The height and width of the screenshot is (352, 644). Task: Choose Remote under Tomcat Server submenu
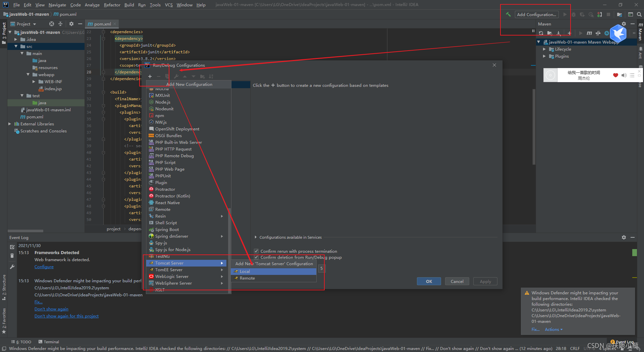click(273, 278)
